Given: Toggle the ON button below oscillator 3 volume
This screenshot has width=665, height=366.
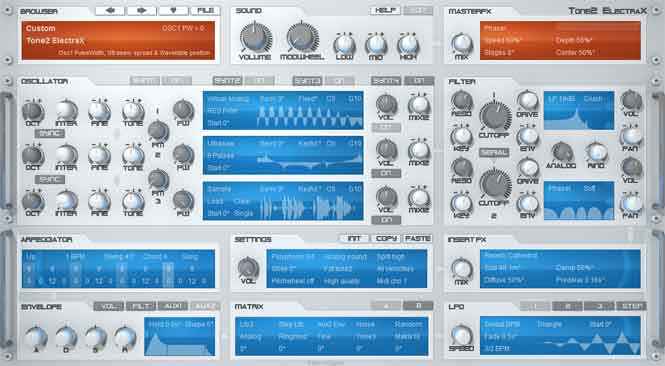Looking at the screenshot, I should (386, 220).
